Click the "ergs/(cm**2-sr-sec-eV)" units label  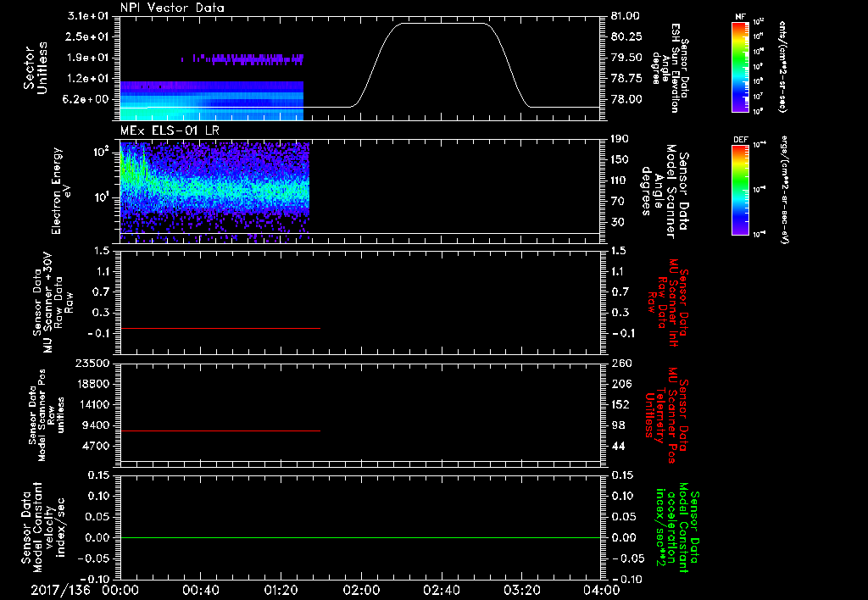[784, 190]
